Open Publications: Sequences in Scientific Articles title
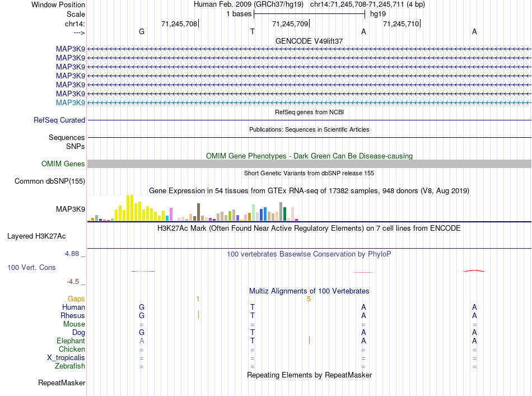This screenshot has height=396, width=532. click(x=309, y=129)
